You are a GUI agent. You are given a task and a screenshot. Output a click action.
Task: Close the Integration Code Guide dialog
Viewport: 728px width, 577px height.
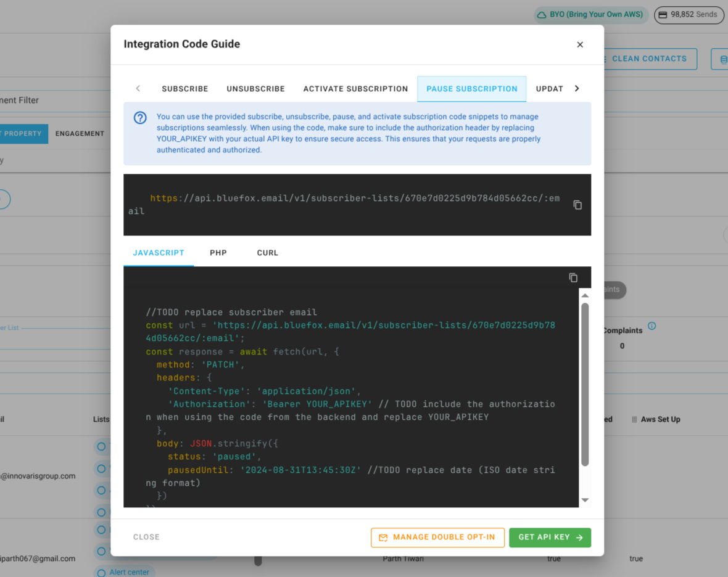(x=580, y=44)
